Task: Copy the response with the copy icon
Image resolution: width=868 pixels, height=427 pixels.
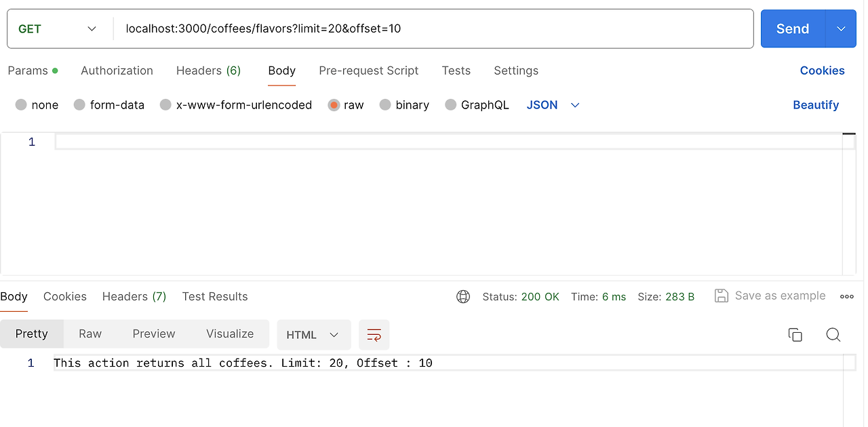Action: tap(795, 335)
